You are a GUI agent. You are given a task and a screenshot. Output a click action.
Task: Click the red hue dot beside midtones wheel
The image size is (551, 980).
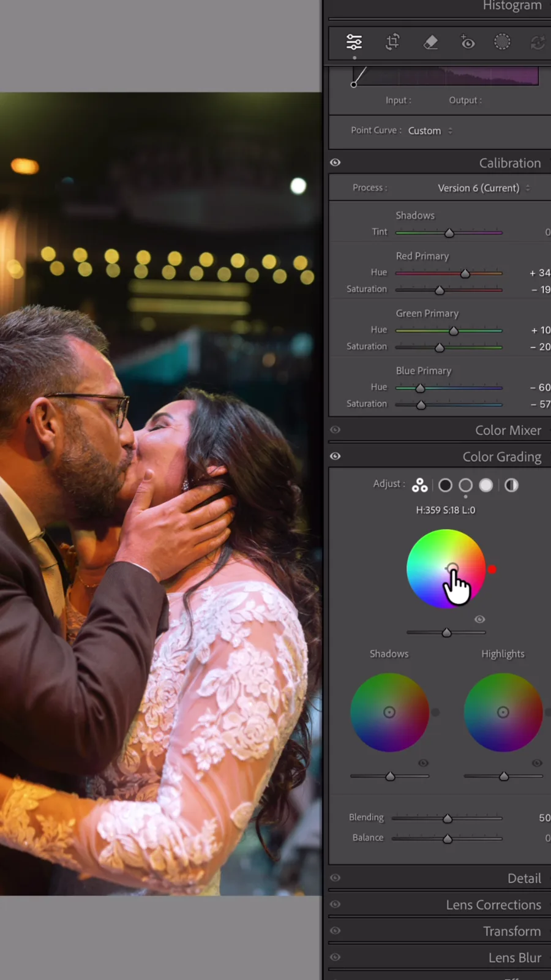(492, 570)
